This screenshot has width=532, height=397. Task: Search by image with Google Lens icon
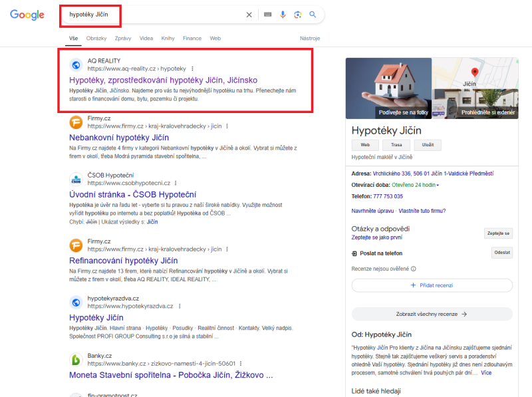[x=297, y=15]
